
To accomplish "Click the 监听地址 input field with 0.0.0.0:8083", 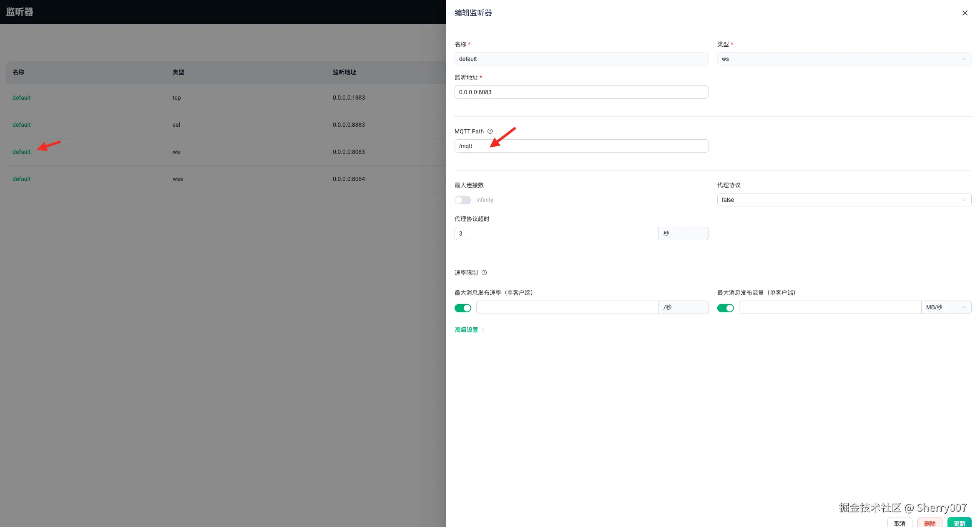I will click(581, 92).
